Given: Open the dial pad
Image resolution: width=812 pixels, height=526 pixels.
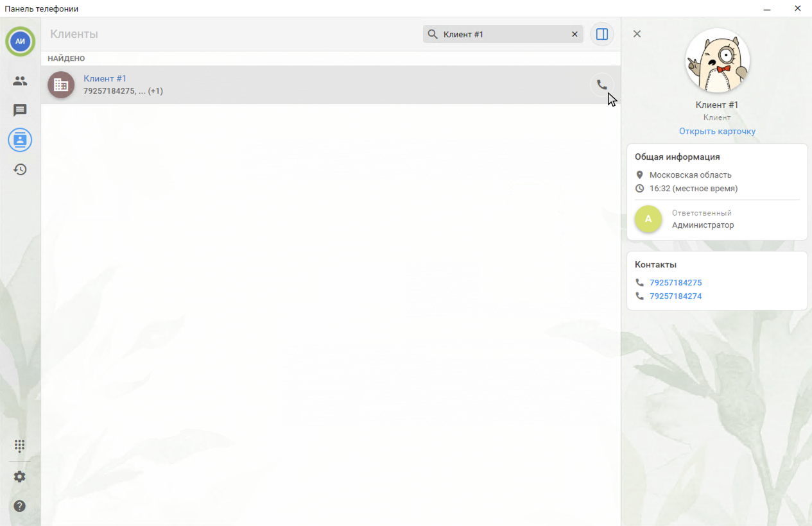Looking at the screenshot, I should coord(20,446).
